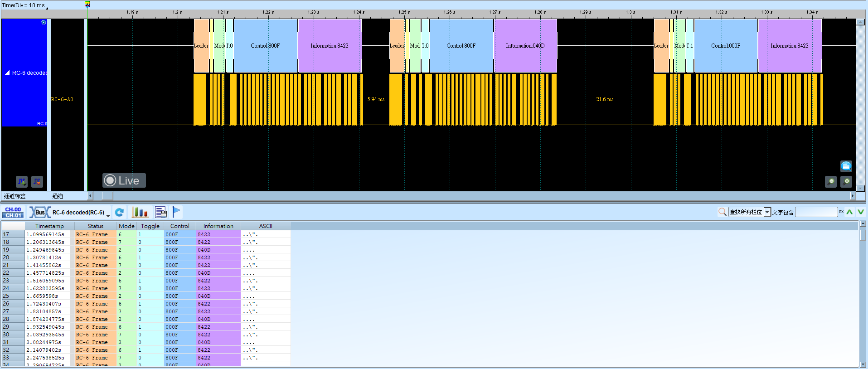Click the waveform horizontal scrollbar thumb
The width and height of the screenshot is (868, 369).
(107, 196)
